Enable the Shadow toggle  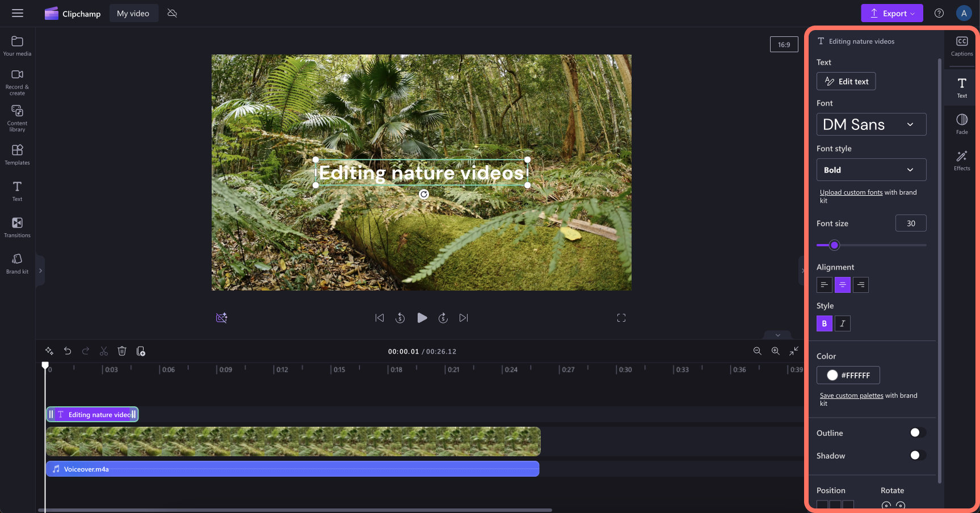(x=918, y=455)
